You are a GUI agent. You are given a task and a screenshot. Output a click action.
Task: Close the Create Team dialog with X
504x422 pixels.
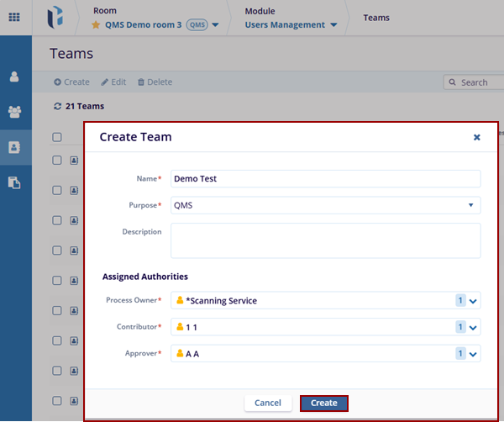[476, 137]
